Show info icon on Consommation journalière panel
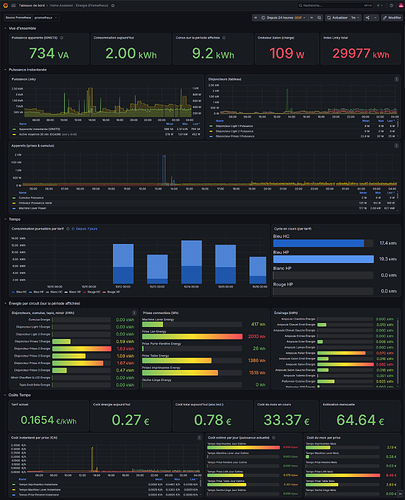The width and height of the screenshot is (405, 500). click(68, 229)
